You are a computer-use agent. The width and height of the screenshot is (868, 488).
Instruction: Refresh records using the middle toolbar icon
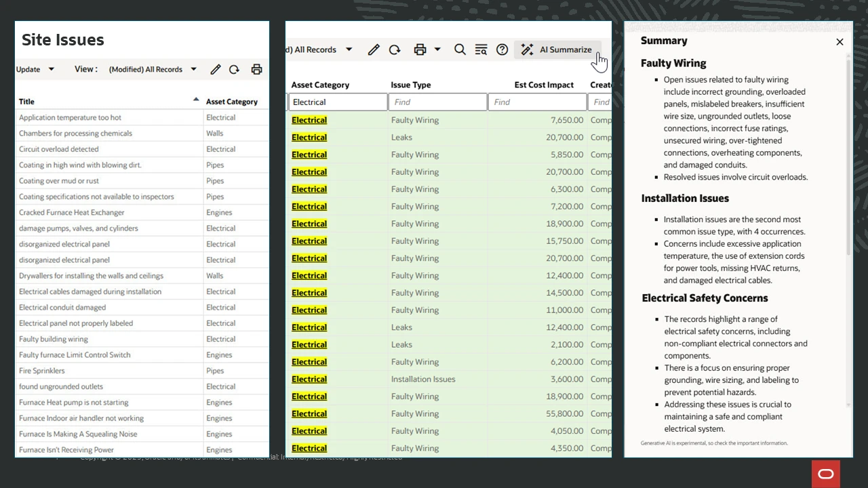pyautogui.click(x=395, y=49)
